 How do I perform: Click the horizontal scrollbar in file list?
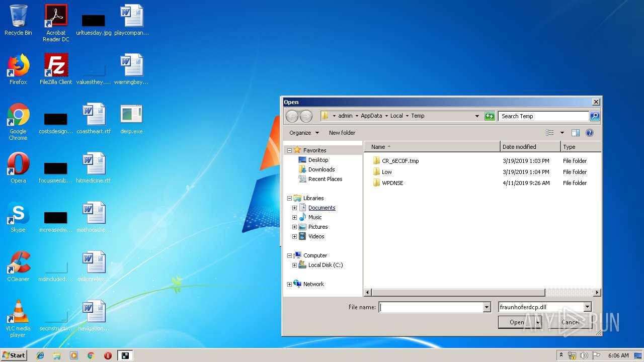[x=458, y=293]
